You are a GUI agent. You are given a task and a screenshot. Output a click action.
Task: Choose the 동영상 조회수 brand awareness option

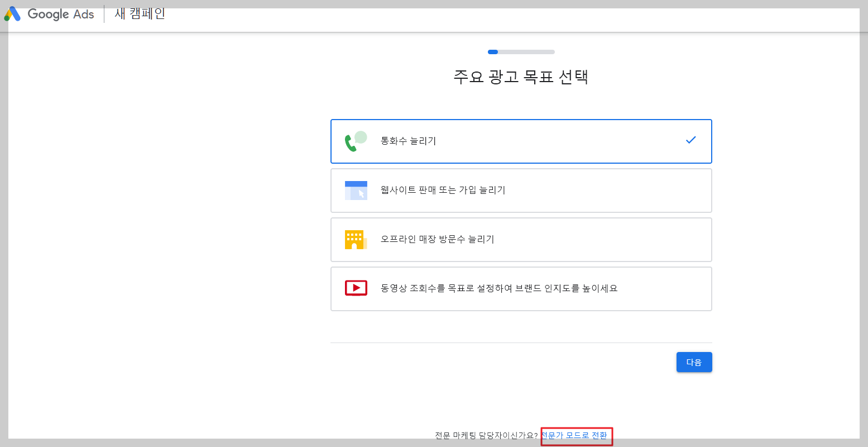click(521, 289)
